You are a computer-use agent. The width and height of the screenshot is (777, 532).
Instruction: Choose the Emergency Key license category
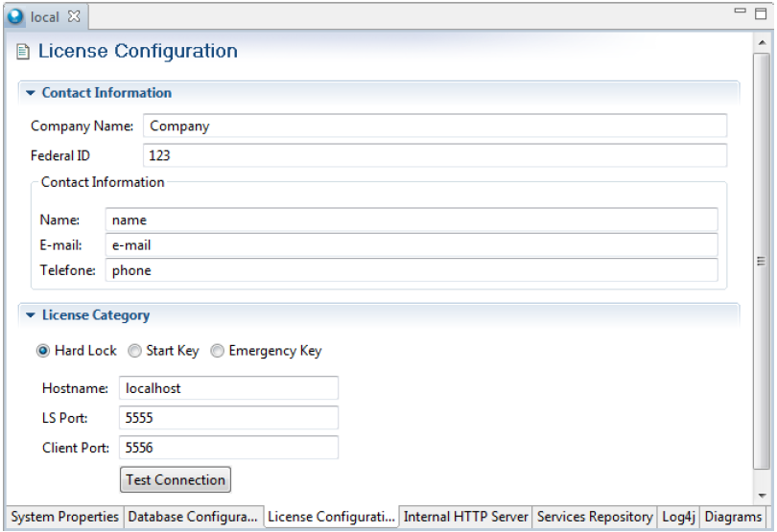pyautogui.click(x=217, y=351)
